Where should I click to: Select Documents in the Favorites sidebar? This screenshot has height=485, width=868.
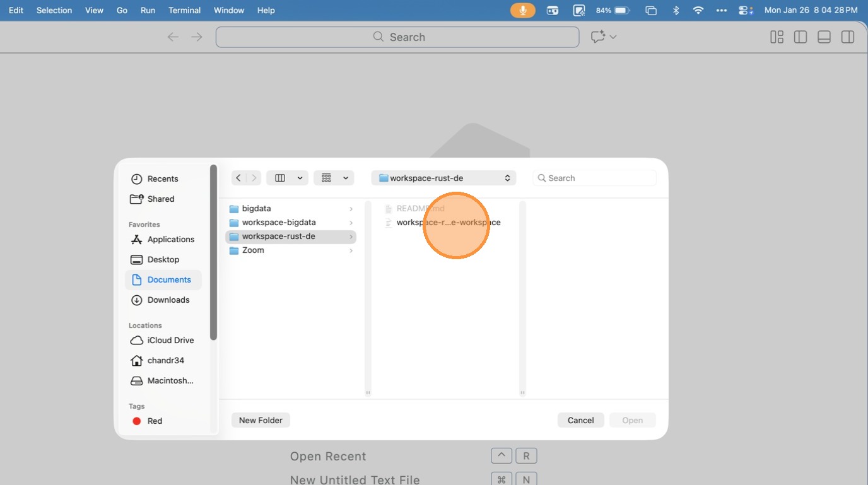click(163, 280)
